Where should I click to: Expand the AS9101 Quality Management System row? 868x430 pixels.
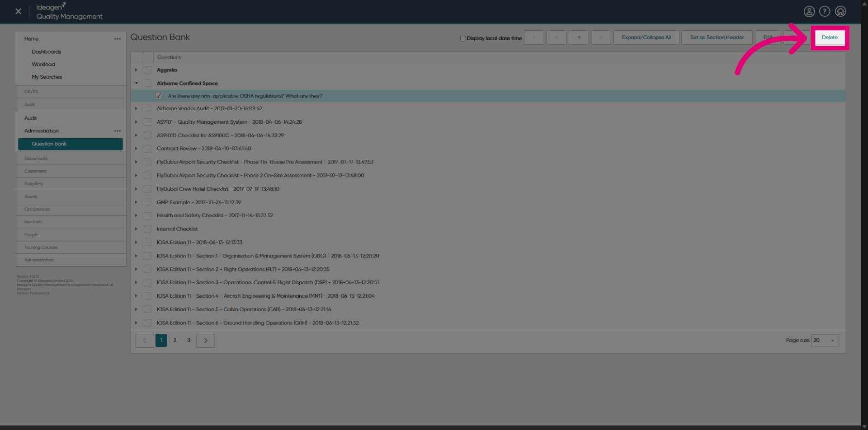tap(136, 122)
